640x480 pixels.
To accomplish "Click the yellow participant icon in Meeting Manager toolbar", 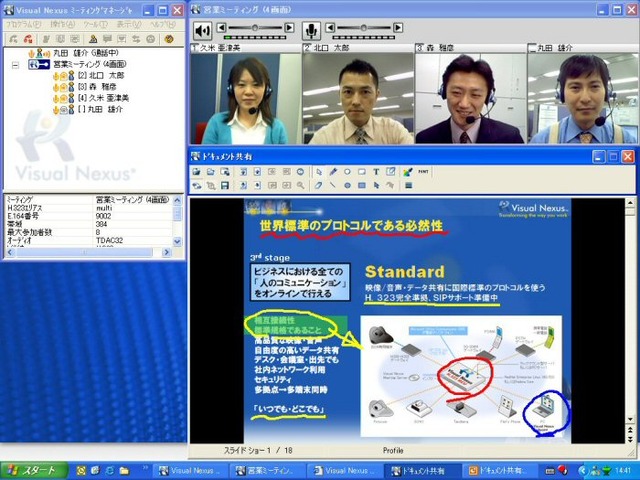I will click(93, 39).
